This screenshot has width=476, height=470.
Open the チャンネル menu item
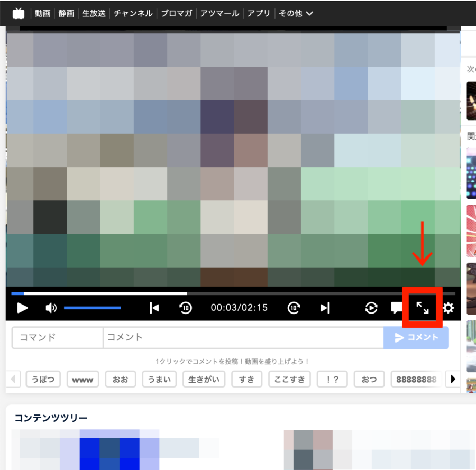click(x=133, y=13)
